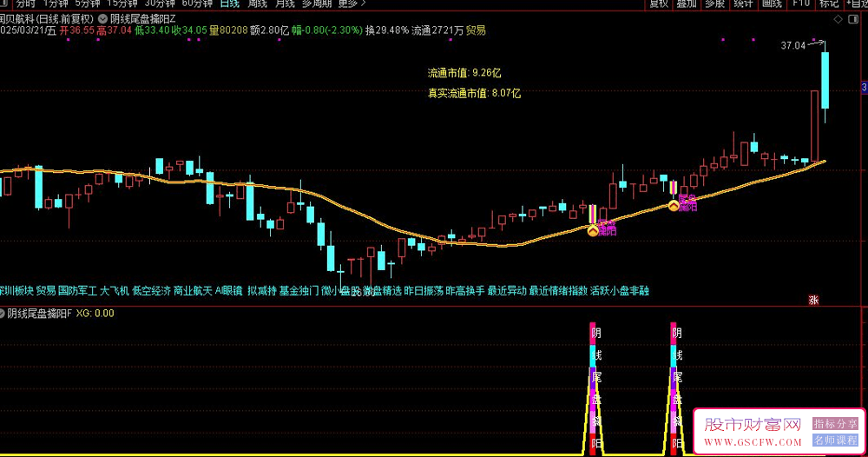868x457 pixels.
Task: Click the 37.04 high price label
Action: 792,45
